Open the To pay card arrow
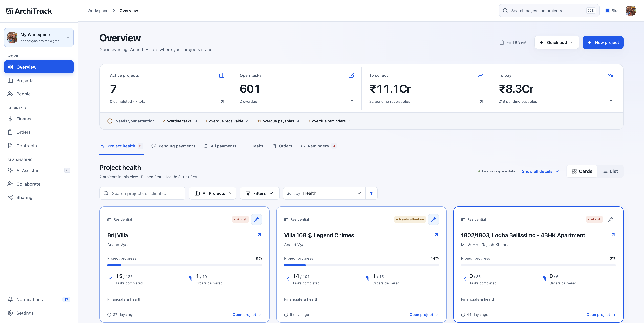The image size is (644, 323). [x=611, y=101]
